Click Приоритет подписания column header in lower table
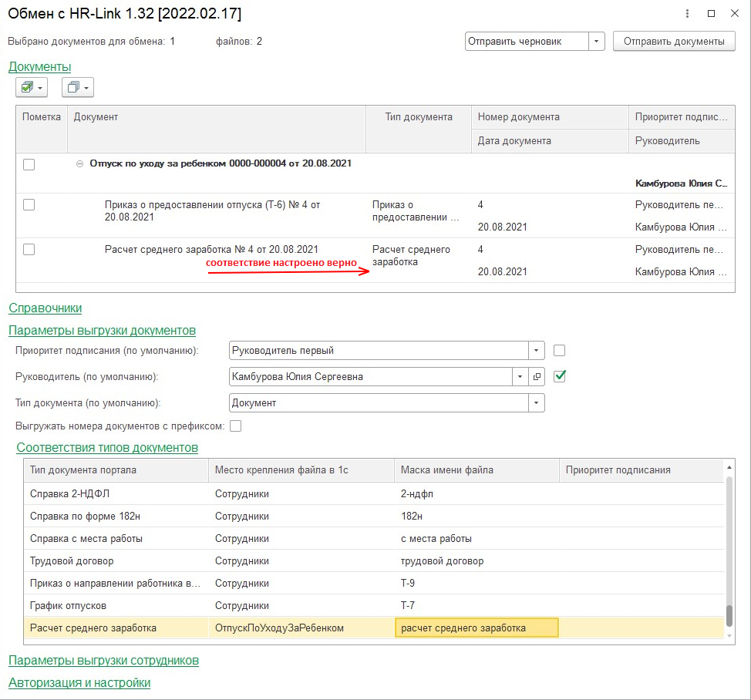The height and width of the screenshot is (700, 751). 642,470
